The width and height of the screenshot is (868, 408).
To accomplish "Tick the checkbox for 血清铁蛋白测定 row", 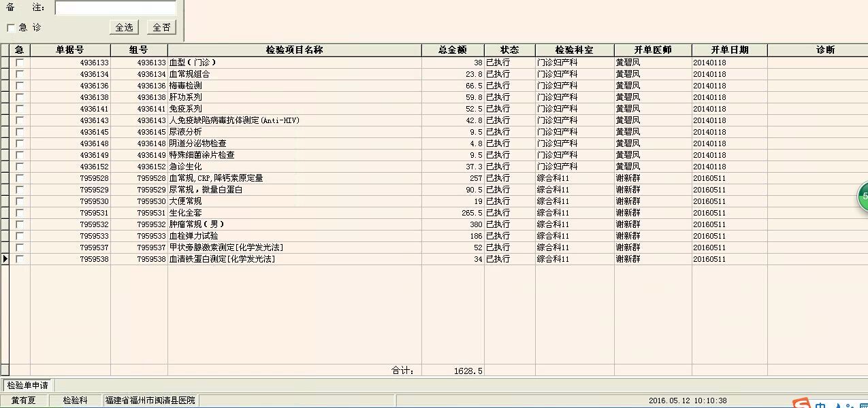I will (x=20, y=259).
